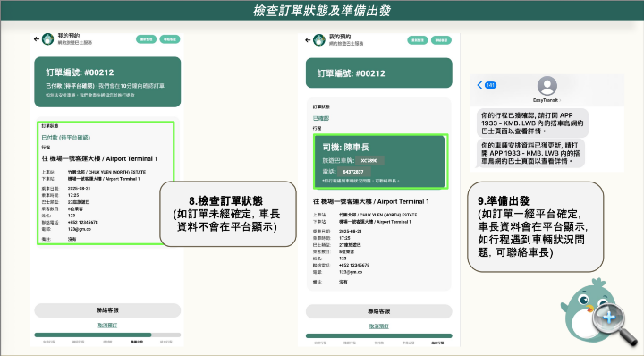Tap 取消預訂 link on pending-confirmation screen
644x356 pixels.
107,326
